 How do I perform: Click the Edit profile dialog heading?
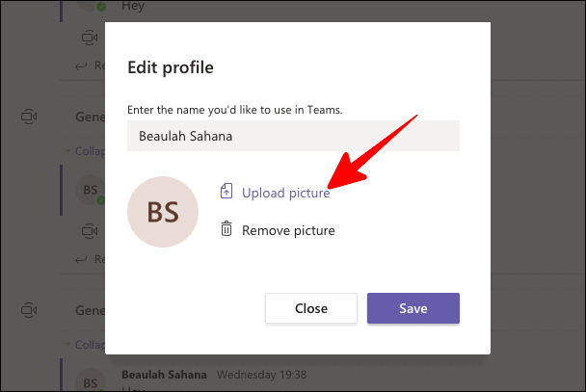(171, 67)
